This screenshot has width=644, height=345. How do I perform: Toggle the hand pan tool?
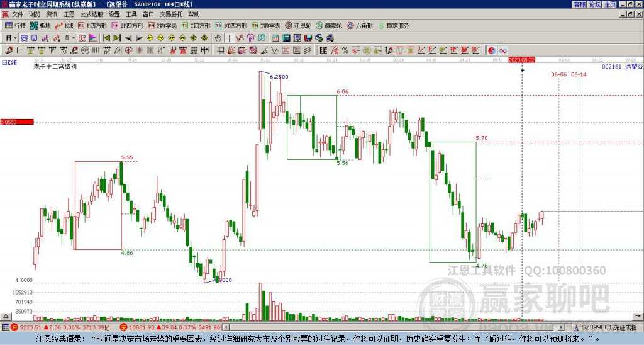pyautogui.click(x=218, y=38)
